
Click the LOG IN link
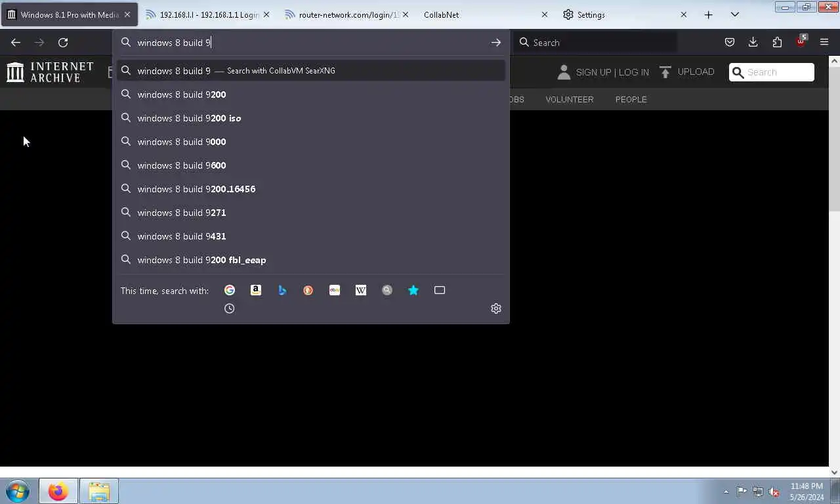[633, 72]
